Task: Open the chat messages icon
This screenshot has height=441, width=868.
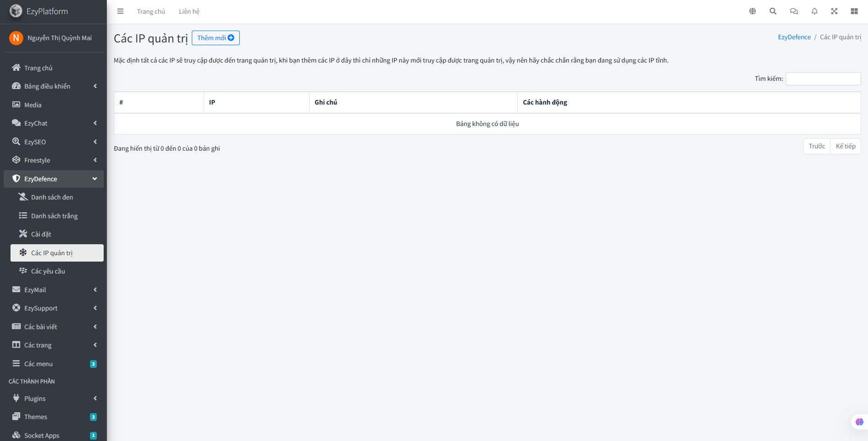Action: (794, 11)
